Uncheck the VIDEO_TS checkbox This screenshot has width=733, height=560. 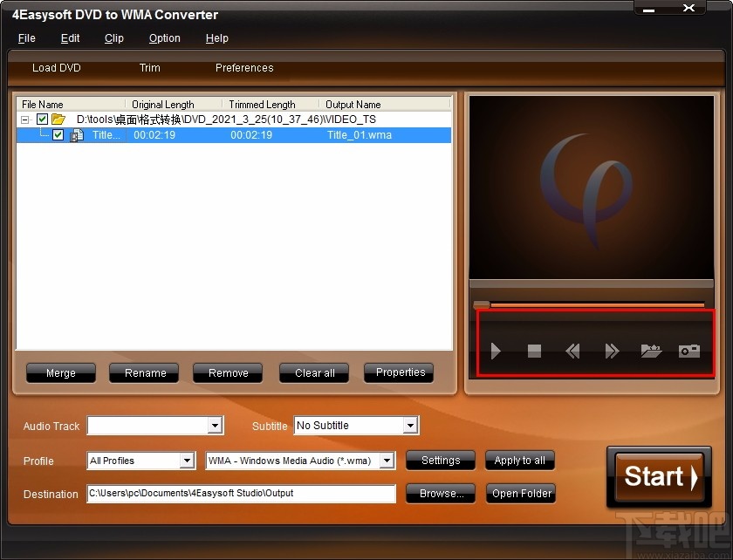point(41,119)
